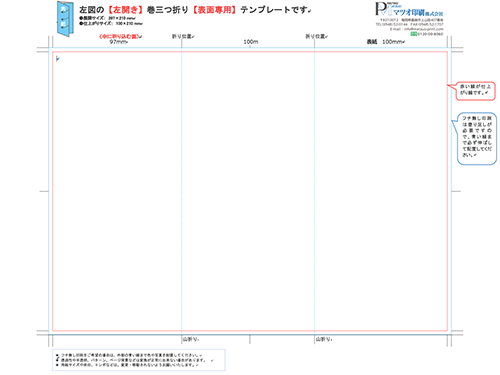Image resolution: width=500 pixels, height=375 pixels.
Task: Click the text cursor marker in left panel
Action: tap(58, 59)
